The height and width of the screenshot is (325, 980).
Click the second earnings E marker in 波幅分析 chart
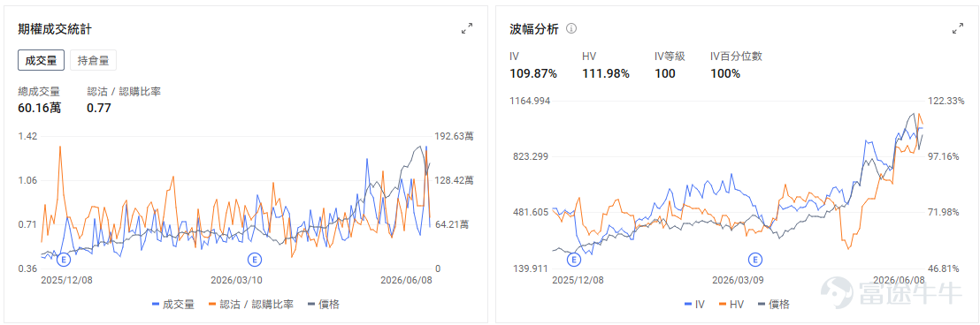point(755,260)
